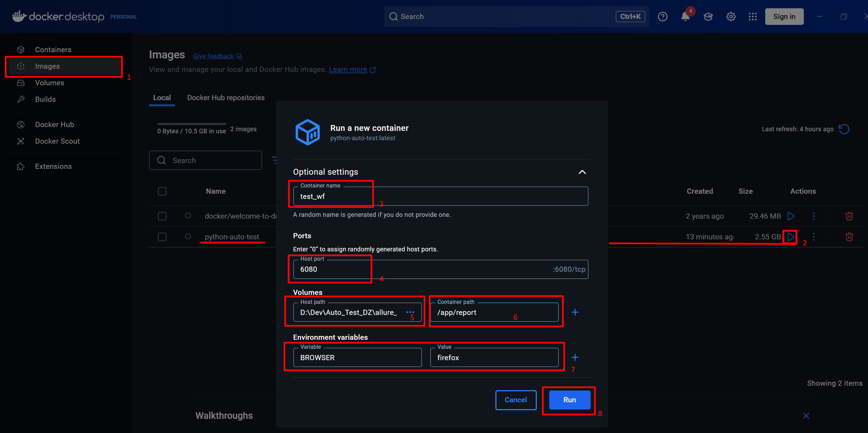Delete the python-auto-test image
This screenshot has height=433, width=868.
pyautogui.click(x=849, y=237)
